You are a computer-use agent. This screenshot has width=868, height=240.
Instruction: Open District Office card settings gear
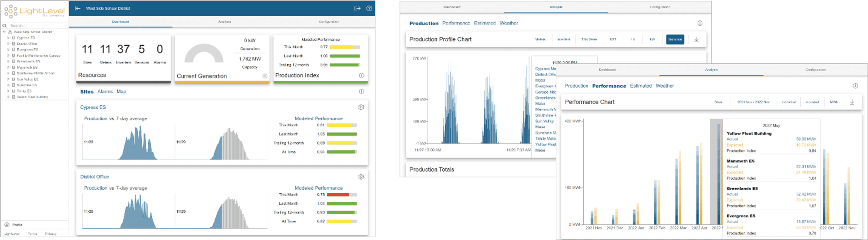click(361, 177)
